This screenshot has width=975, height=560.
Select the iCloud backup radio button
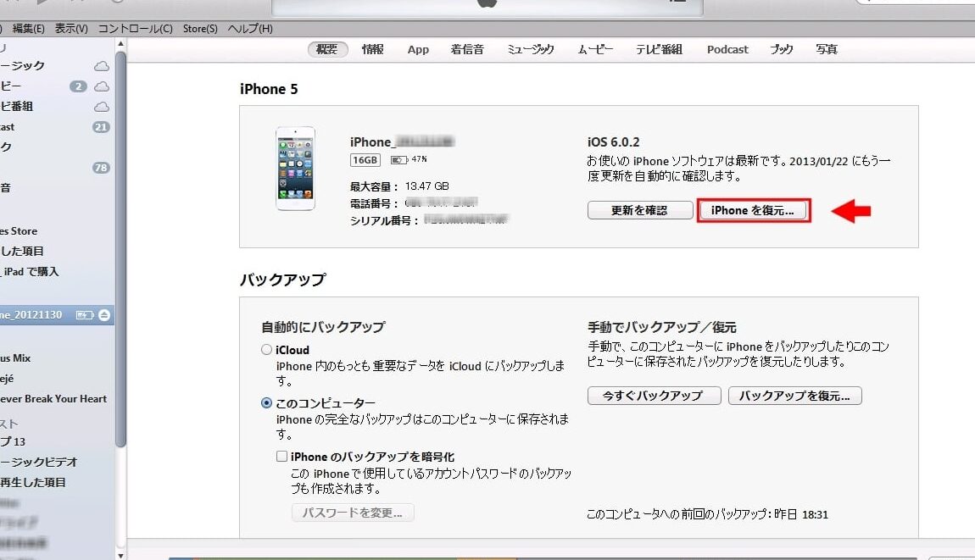coord(267,350)
